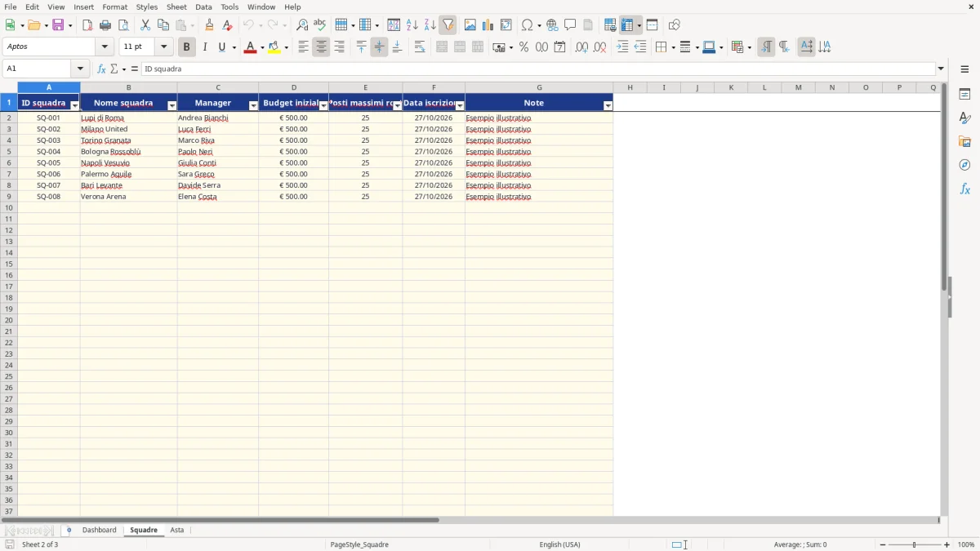
Task: Click the Insert Image icon
Action: point(470,25)
